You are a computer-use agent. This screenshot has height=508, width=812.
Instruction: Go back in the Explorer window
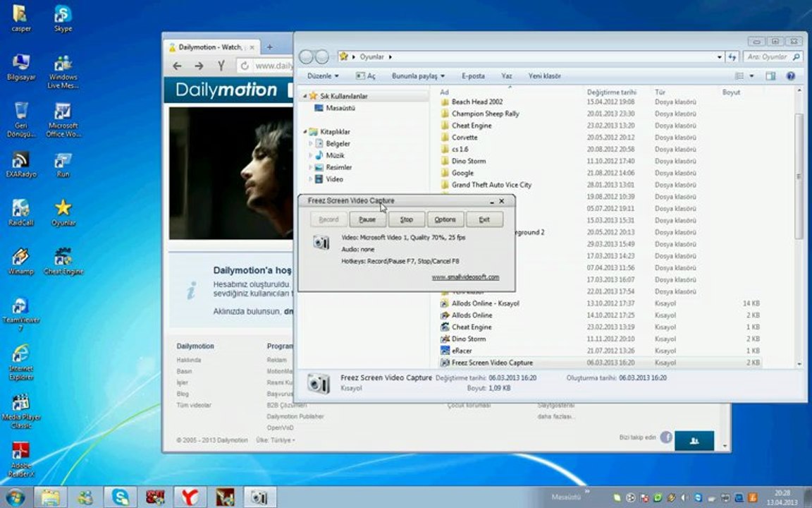[x=306, y=56]
